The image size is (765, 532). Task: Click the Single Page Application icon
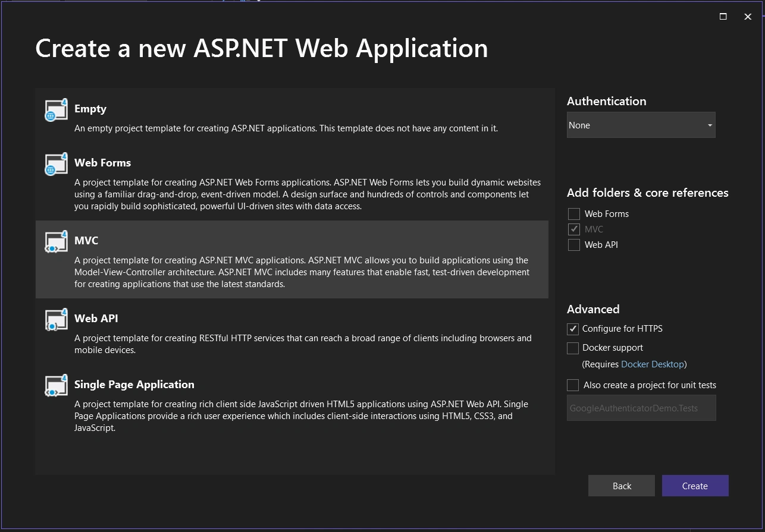(x=57, y=386)
